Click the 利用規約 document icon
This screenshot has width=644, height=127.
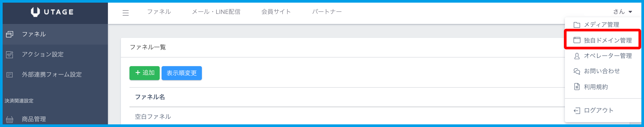tap(577, 87)
